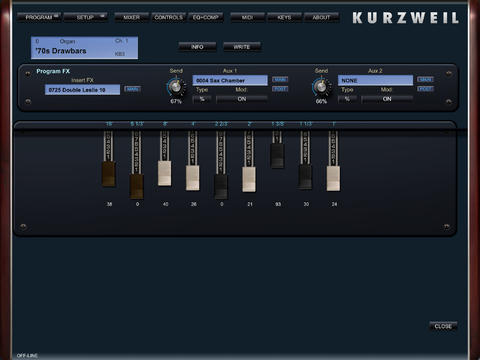Click the INFO button

(197, 47)
